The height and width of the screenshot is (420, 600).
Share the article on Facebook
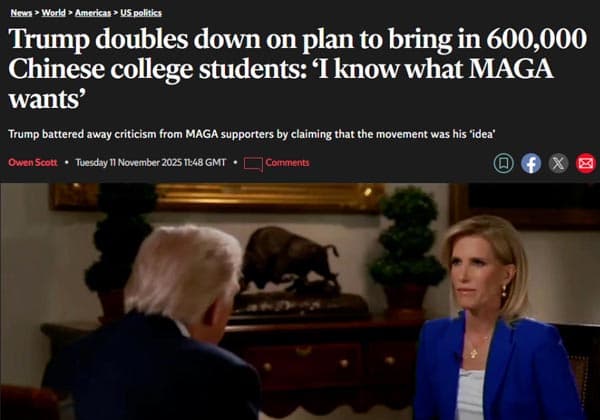[531, 163]
